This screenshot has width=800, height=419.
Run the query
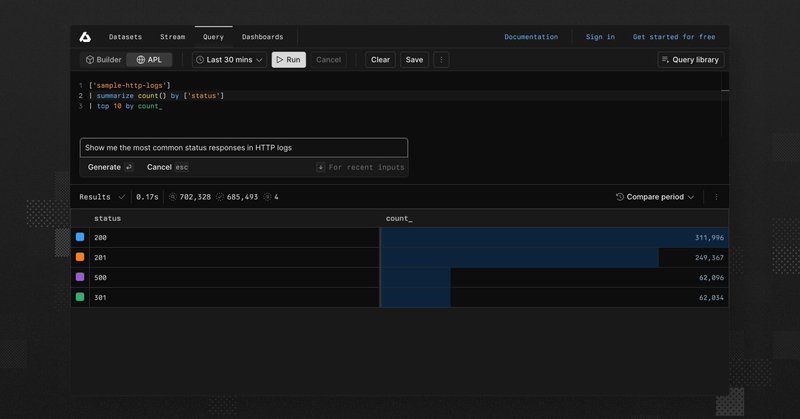click(289, 60)
